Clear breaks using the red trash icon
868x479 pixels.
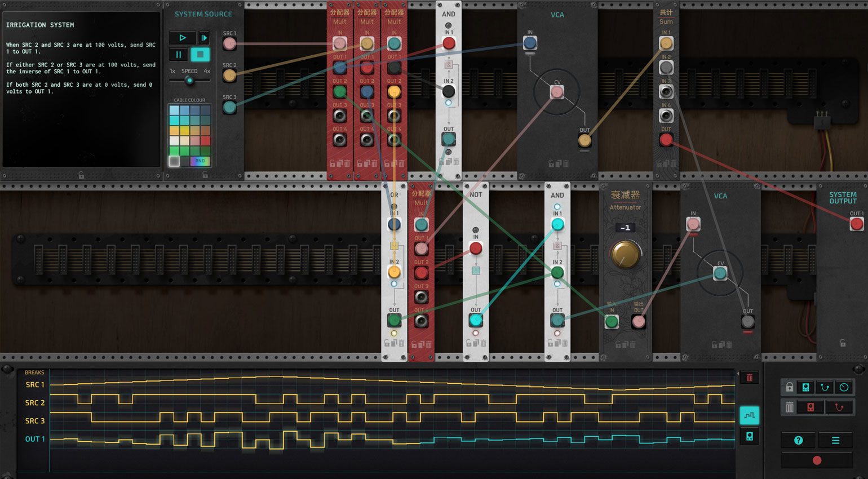pyautogui.click(x=750, y=378)
